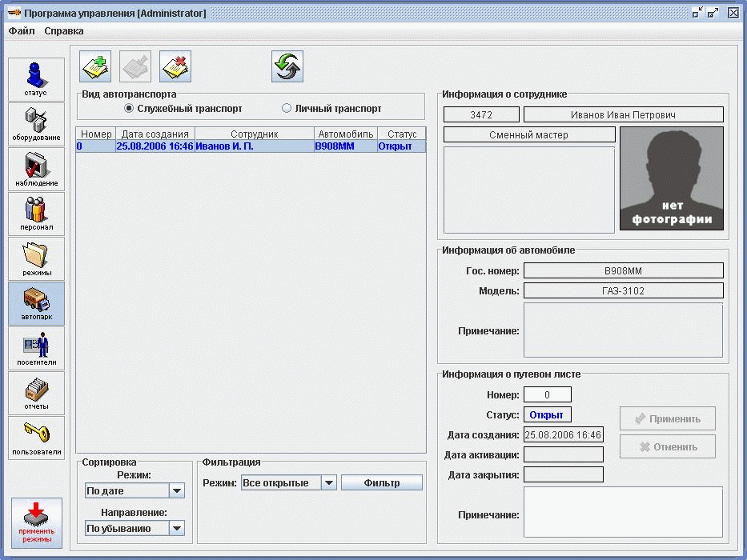
Task: Click the Фильтр button
Action: click(382, 483)
